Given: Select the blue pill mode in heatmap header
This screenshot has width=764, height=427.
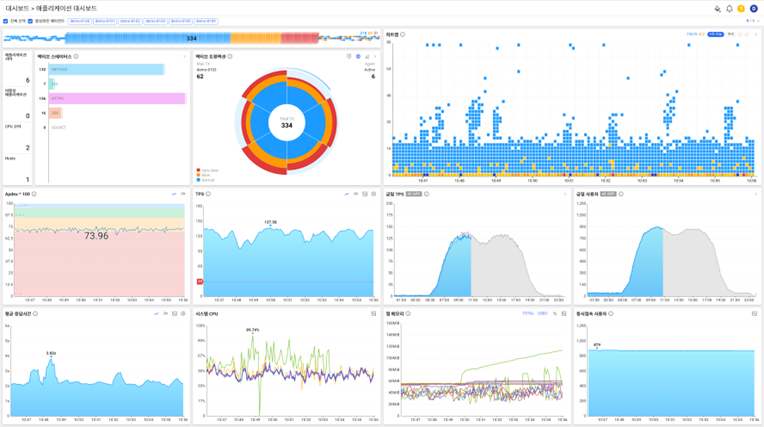Looking at the screenshot, I should (716, 35).
